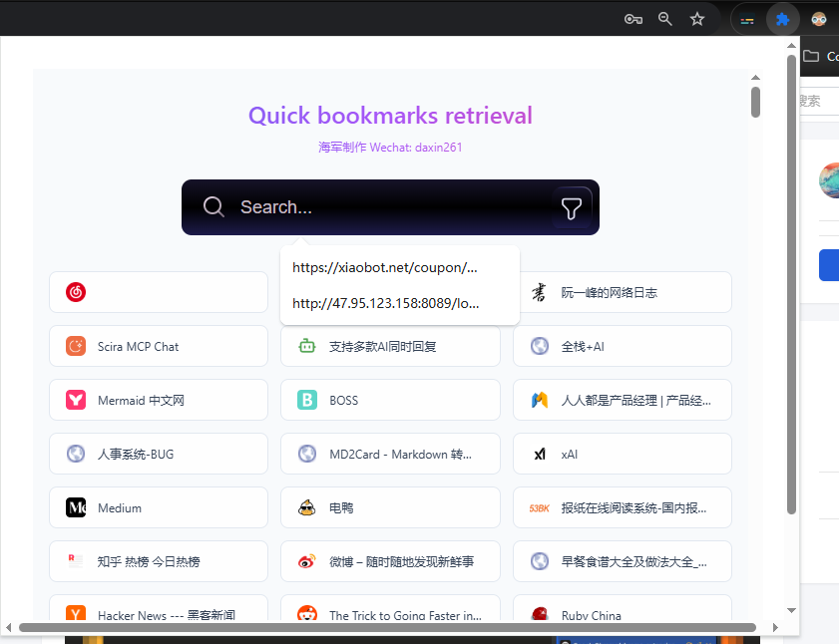Click the black Medium favicon
The width and height of the screenshot is (839, 644).
(x=76, y=507)
